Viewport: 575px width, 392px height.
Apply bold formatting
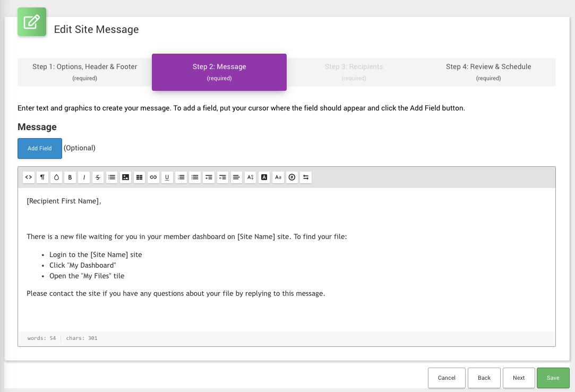coord(70,177)
